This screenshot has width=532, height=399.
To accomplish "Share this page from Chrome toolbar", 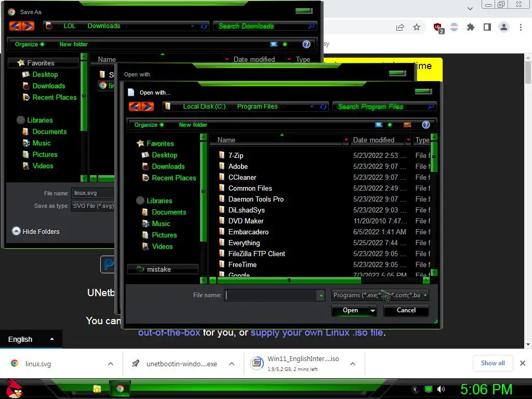I will [400, 28].
